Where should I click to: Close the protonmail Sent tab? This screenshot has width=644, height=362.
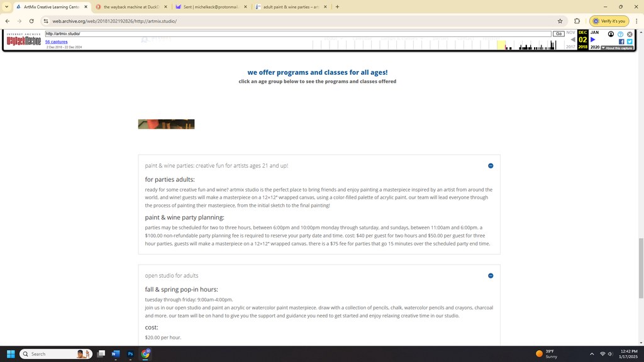point(246,7)
